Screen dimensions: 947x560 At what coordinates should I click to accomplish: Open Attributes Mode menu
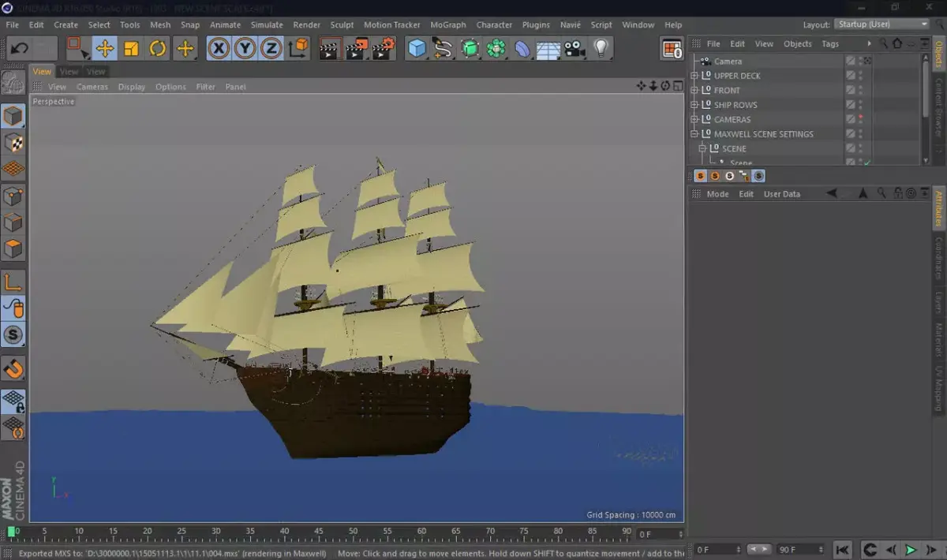pyautogui.click(x=717, y=193)
